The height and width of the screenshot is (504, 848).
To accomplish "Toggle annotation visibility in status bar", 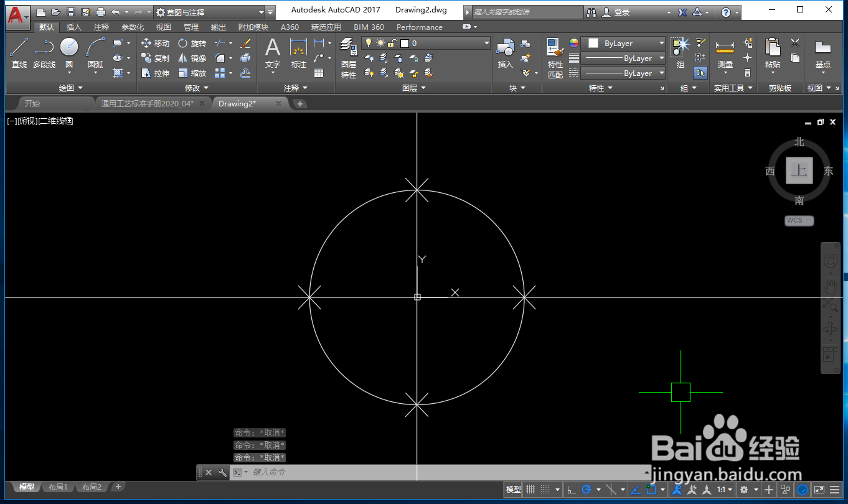I will [677, 490].
